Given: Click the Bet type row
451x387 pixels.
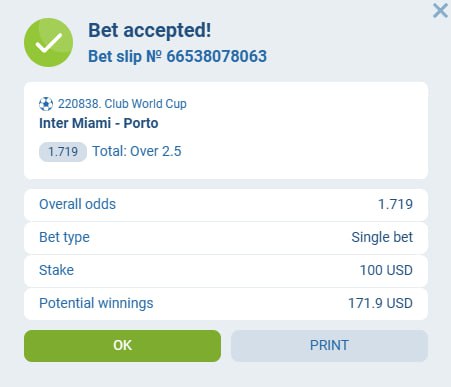Looking at the screenshot, I should point(226,237).
